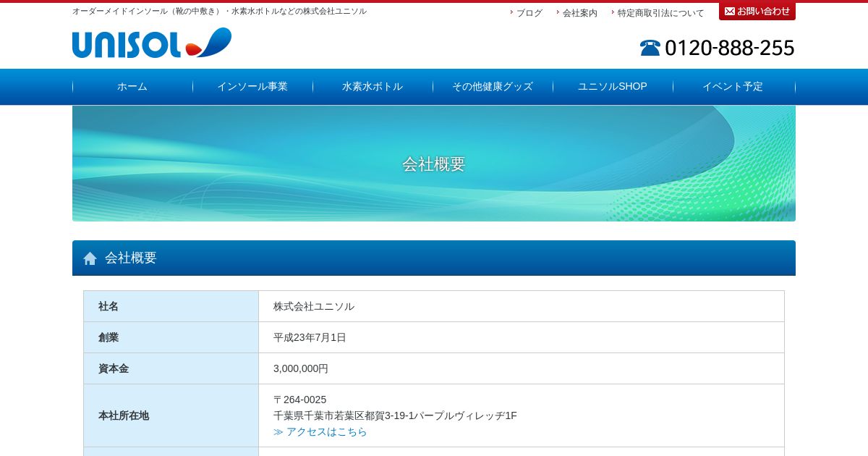Go to the ホーム menu item
868x456 pixels.
pos(132,87)
